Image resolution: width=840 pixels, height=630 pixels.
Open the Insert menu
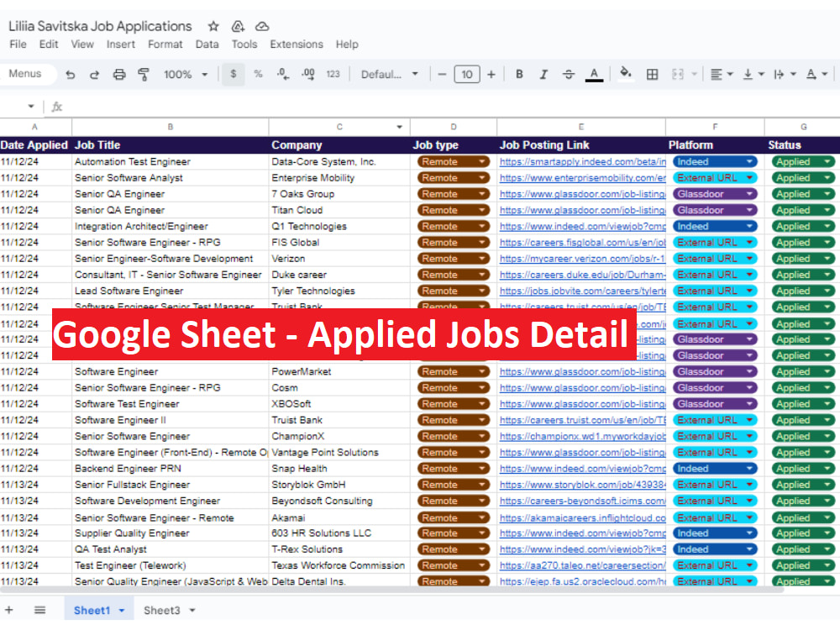[x=120, y=45]
